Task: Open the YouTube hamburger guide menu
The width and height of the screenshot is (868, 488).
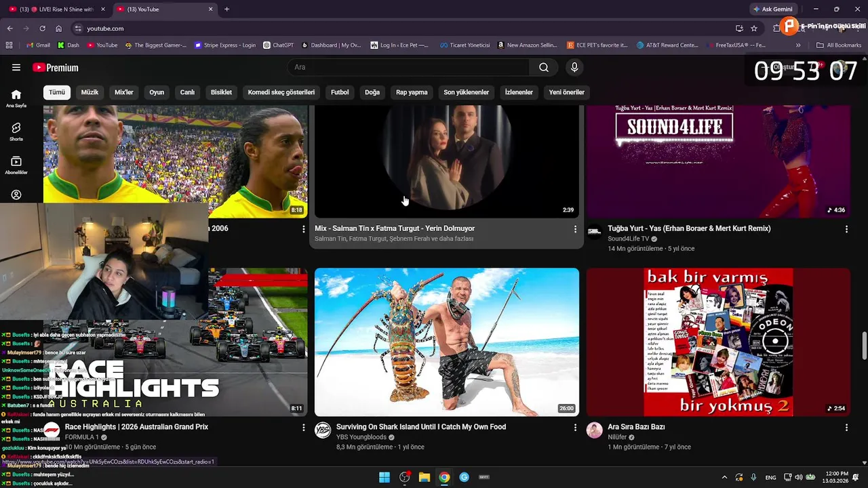Action: coord(16,67)
